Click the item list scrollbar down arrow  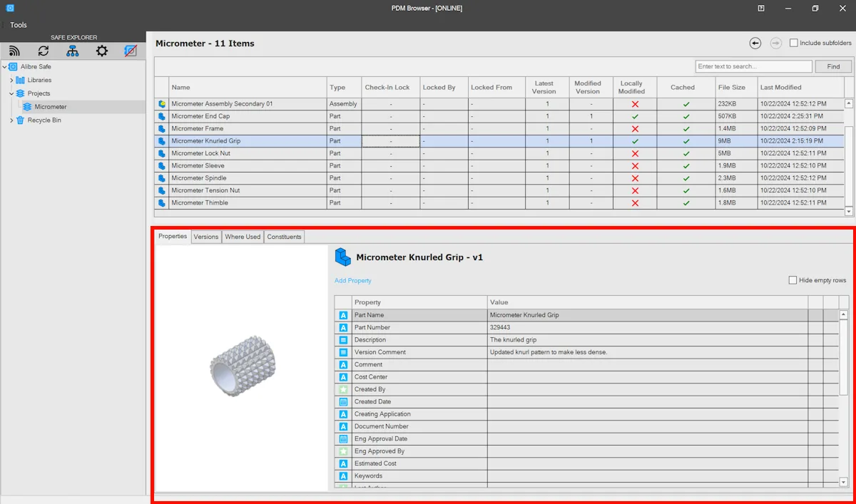click(x=849, y=212)
